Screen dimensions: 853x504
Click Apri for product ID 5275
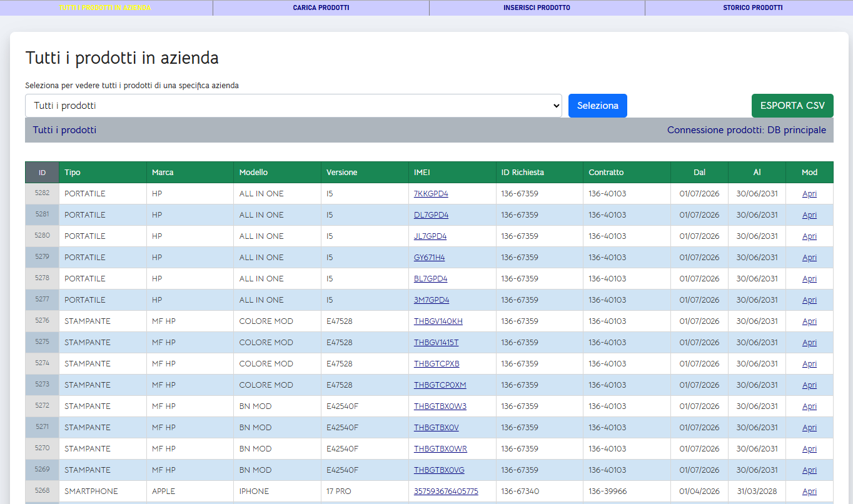click(x=809, y=343)
